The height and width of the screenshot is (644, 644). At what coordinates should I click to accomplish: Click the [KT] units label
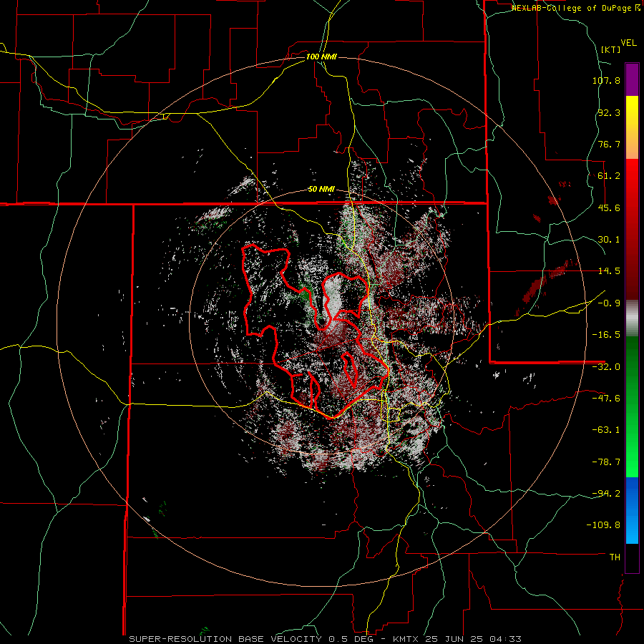coord(611,49)
